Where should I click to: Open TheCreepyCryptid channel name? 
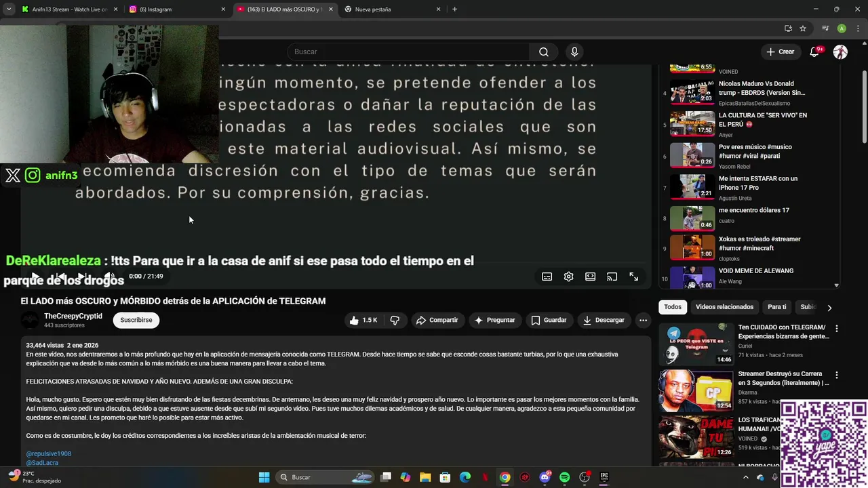click(x=73, y=316)
